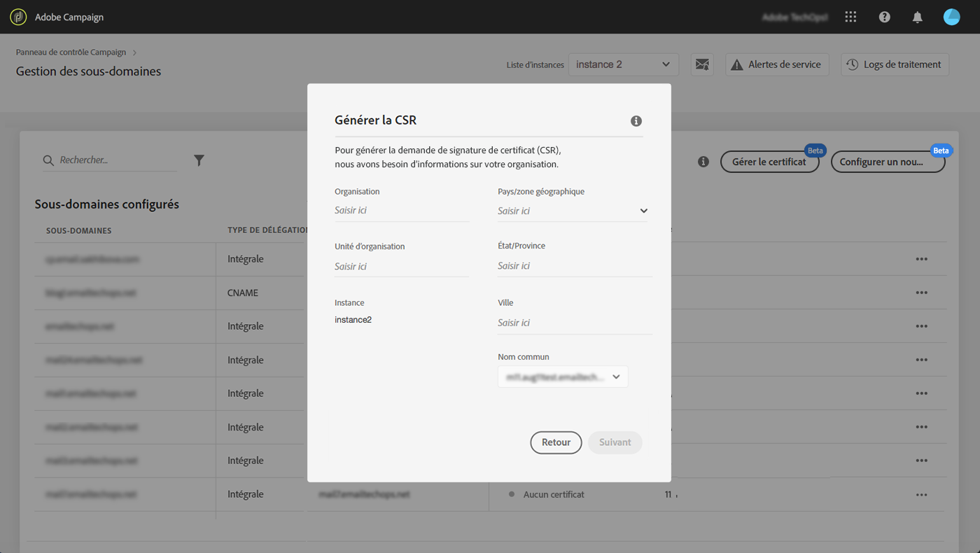The image size is (980, 553).
Task: Show notifications via the bell icon
Action: click(x=918, y=17)
